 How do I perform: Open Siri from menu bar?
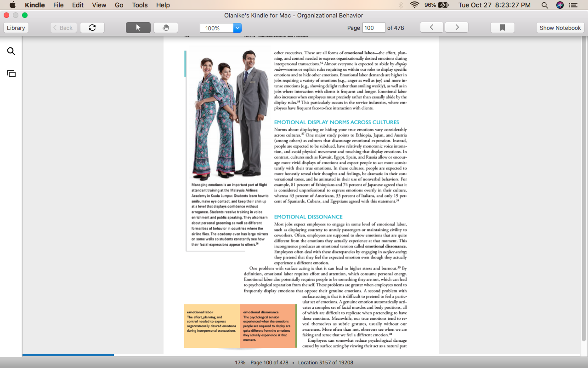(560, 5)
